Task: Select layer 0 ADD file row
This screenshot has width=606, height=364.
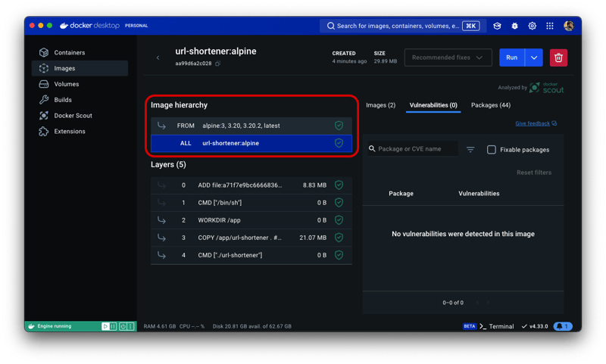Action: point(251,185)
